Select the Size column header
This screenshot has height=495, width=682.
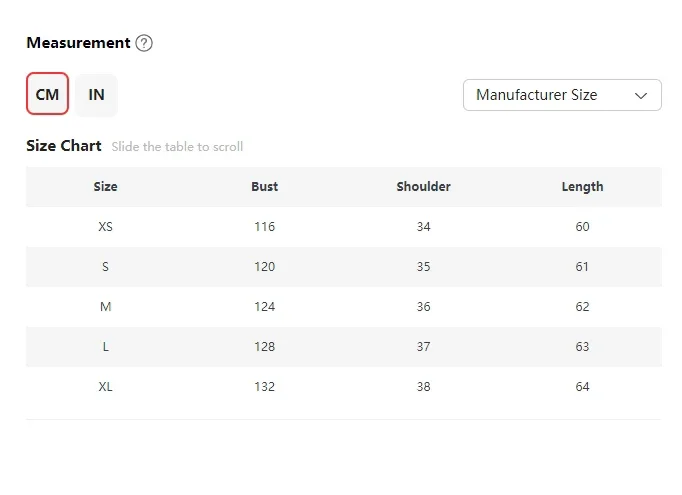(x=105, y=187)
